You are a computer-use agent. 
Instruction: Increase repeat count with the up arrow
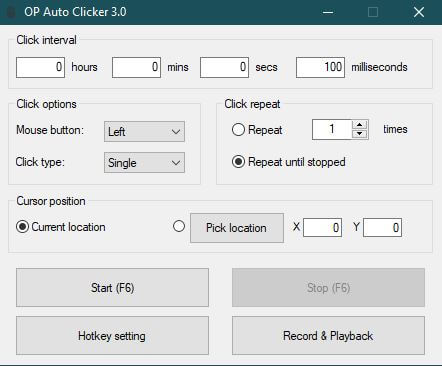[359, 125]
